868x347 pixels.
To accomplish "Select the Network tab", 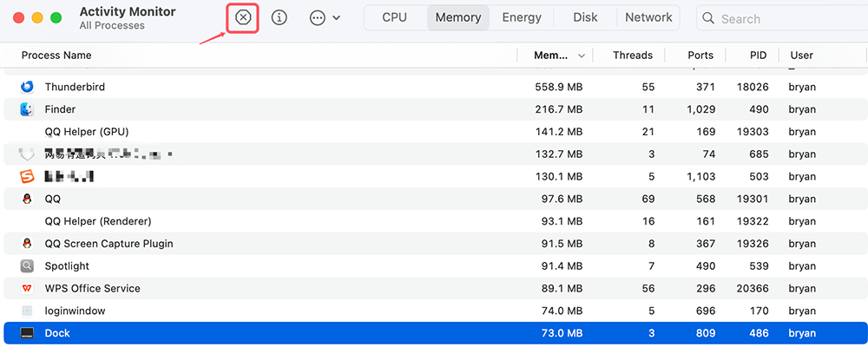I will (648, 17).
